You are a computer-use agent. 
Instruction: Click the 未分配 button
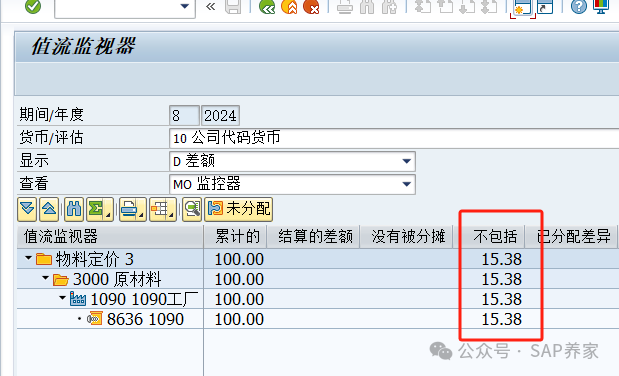click(239, 209)
